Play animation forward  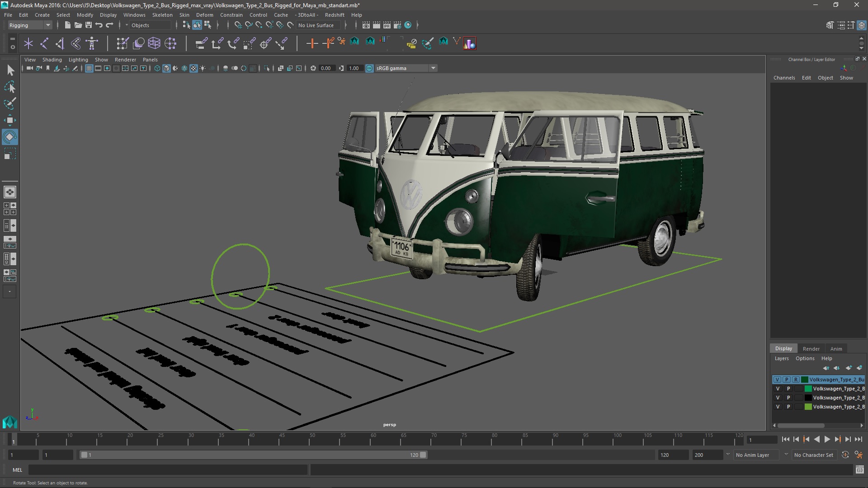pos(827,439)
